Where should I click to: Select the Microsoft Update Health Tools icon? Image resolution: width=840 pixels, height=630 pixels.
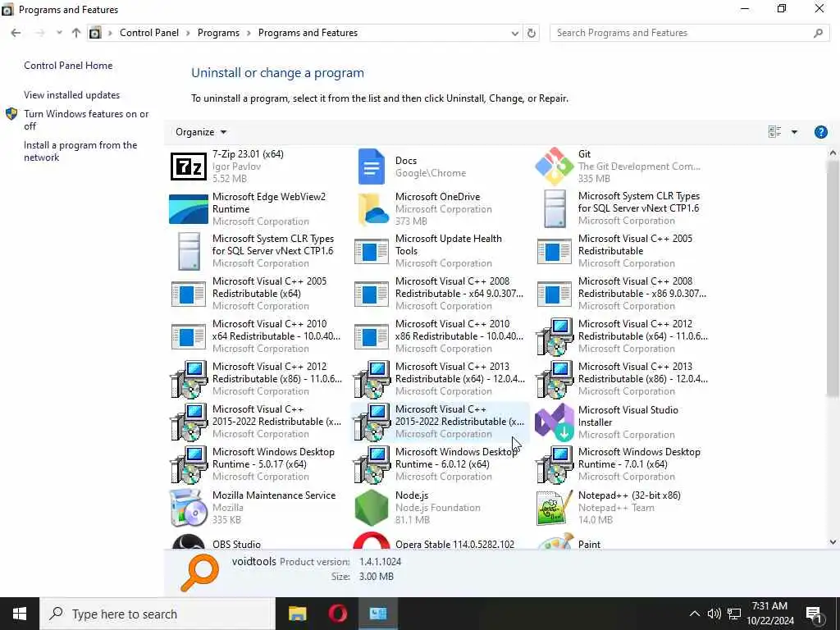tap(372, 251)
